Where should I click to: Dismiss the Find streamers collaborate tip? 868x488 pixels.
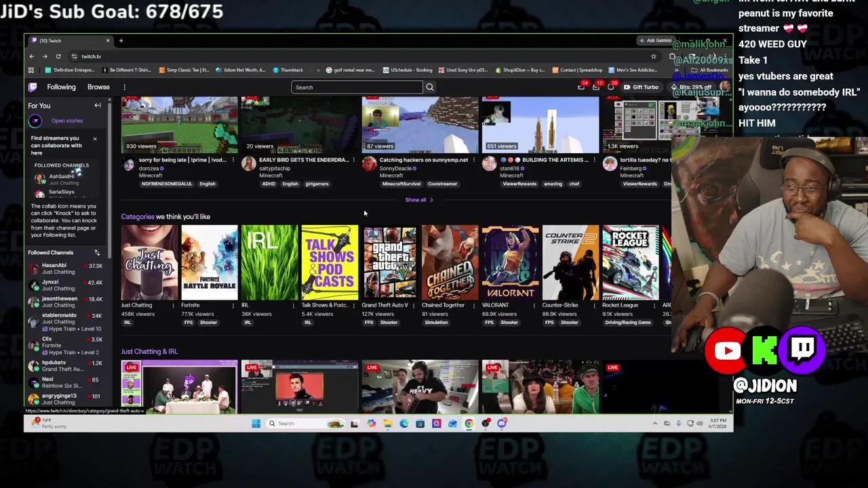(x=94, y=138)
